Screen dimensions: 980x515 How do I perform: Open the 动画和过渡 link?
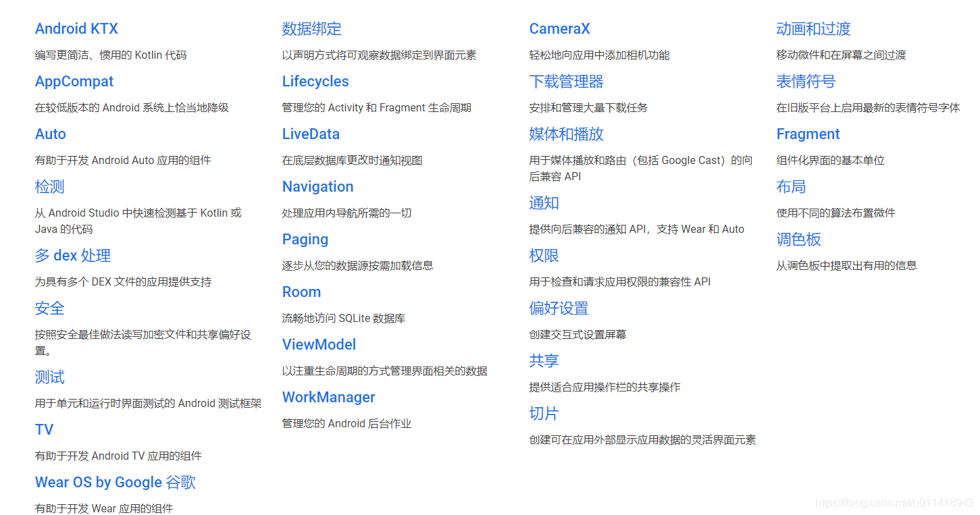[814, 29]
